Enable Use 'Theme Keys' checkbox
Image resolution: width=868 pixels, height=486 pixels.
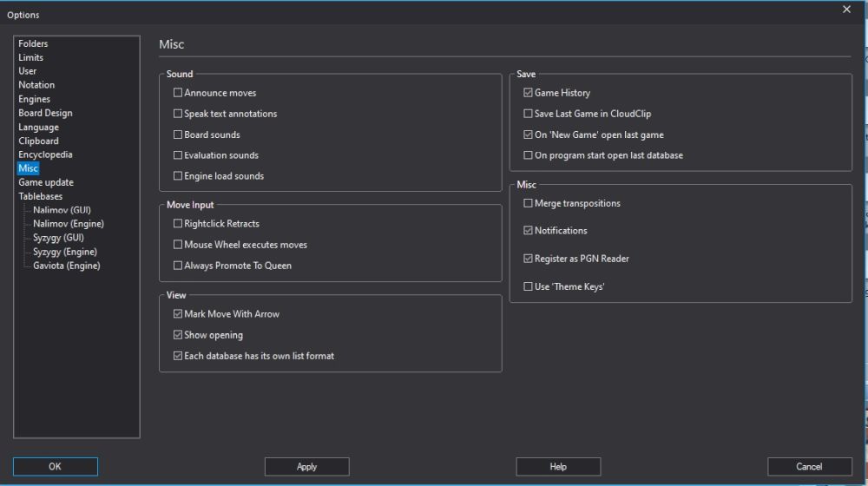click(x=528, y=286)
